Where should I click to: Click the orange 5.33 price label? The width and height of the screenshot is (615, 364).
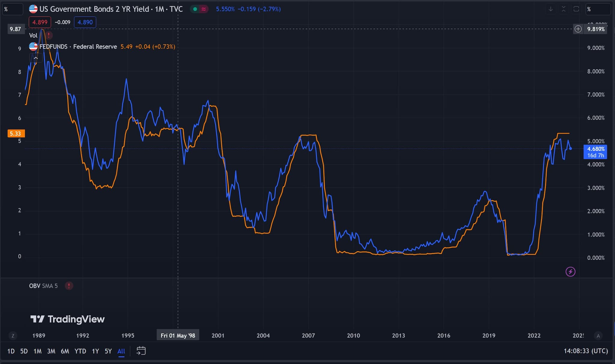click(x=16, y=134)
